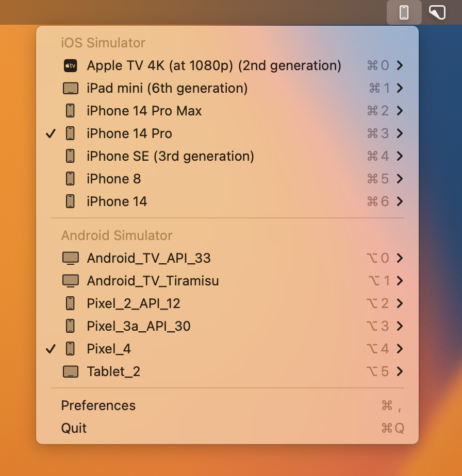Click the phone simulator menu bar icon
The height and width of the screenshot is (476, 462).
point(404,12)
